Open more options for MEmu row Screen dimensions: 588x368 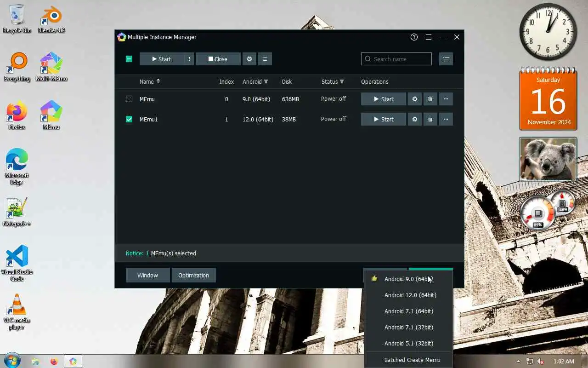(446, 99)
